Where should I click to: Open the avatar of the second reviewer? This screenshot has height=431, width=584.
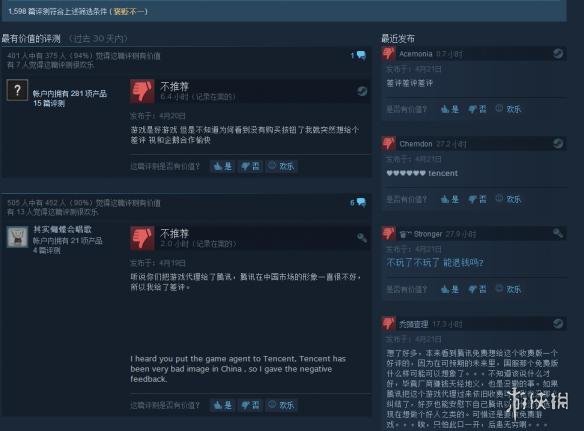17,237
